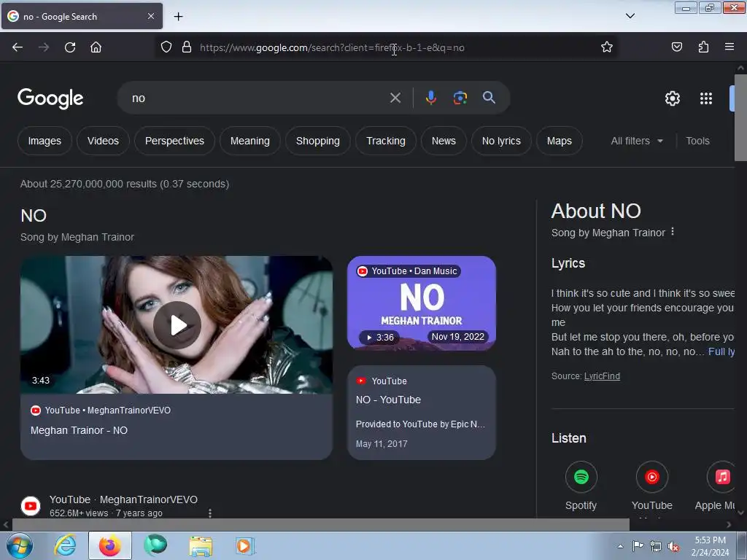Select the Perspectives filter chip
Viewport: 747px width, 560px height.
174,141
